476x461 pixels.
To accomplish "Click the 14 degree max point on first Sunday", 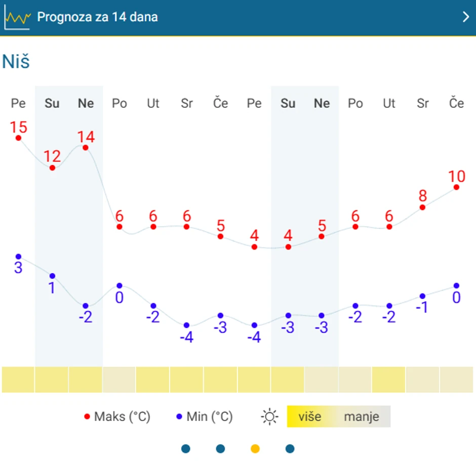I will tap(86, 147).
